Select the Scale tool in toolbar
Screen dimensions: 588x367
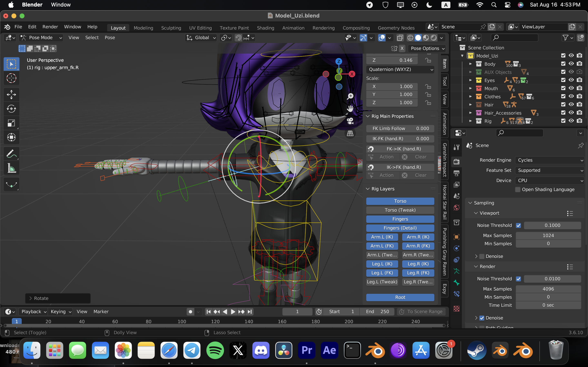[11, 123]
